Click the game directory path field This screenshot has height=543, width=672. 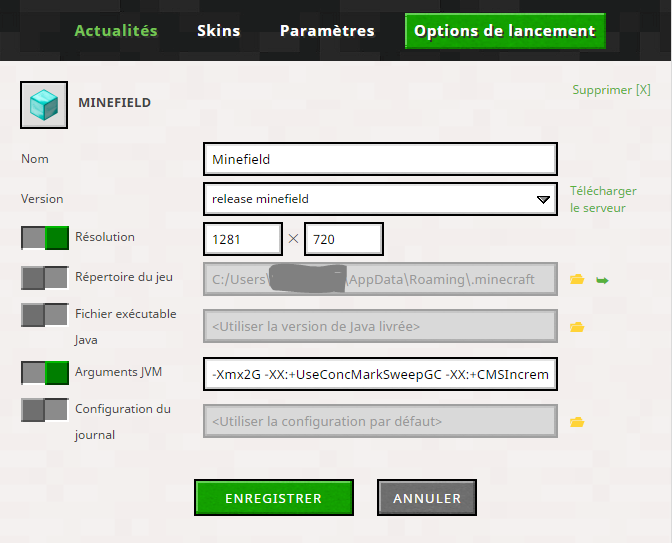[380, 279]
